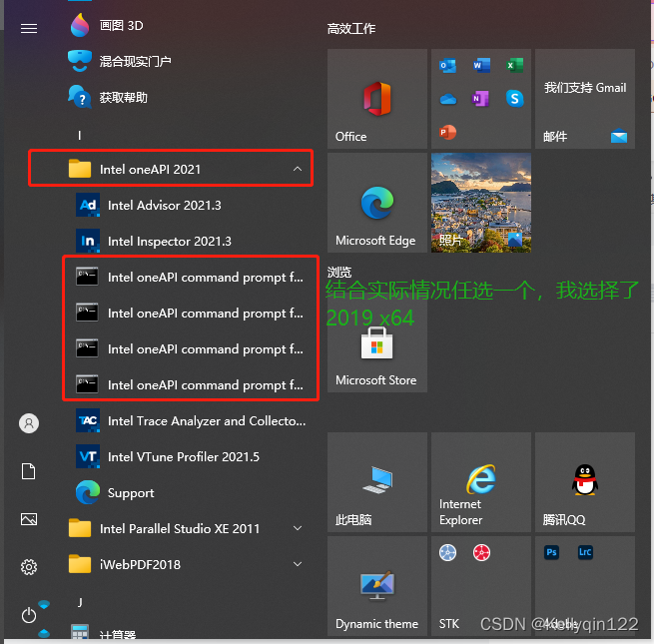
Task: Click the 高效工作 group header
Action: (351, 28)
